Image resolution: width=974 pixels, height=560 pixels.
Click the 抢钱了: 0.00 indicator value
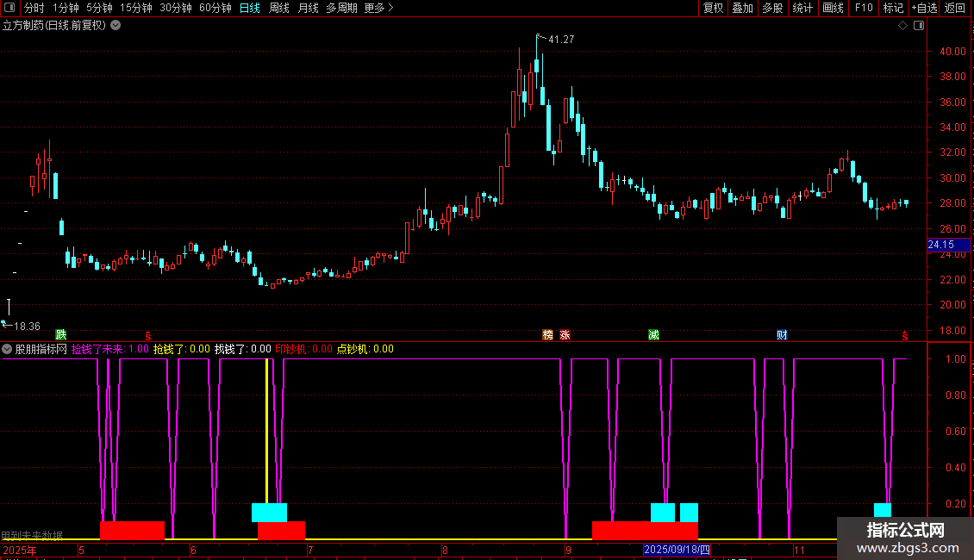181,349
